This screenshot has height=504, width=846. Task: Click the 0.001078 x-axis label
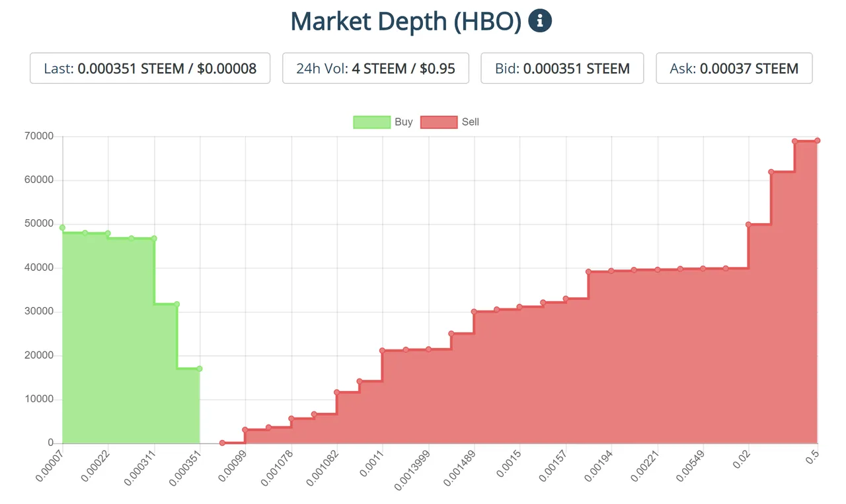click(x=276, y=467)
